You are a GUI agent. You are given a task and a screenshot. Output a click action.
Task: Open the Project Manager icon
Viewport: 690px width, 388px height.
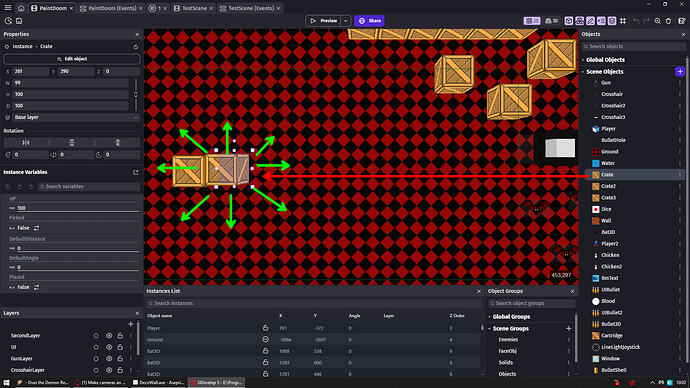click(x=19, y=21)
